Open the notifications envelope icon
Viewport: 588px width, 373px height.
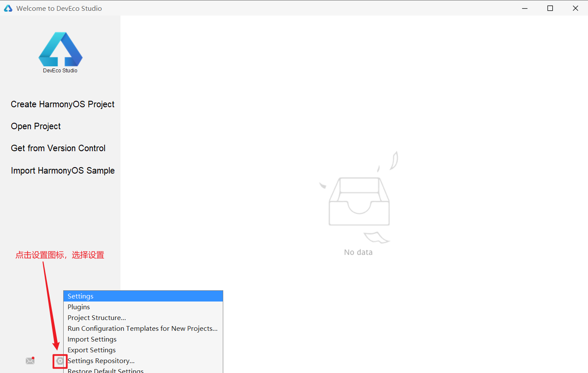click(x=30, y=361)
